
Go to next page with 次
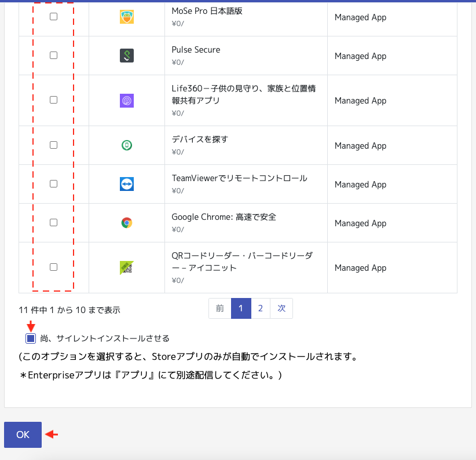point(281,308)
